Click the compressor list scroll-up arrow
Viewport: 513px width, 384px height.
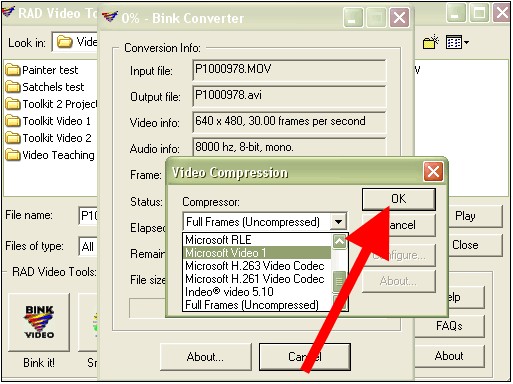click(340, 241)
